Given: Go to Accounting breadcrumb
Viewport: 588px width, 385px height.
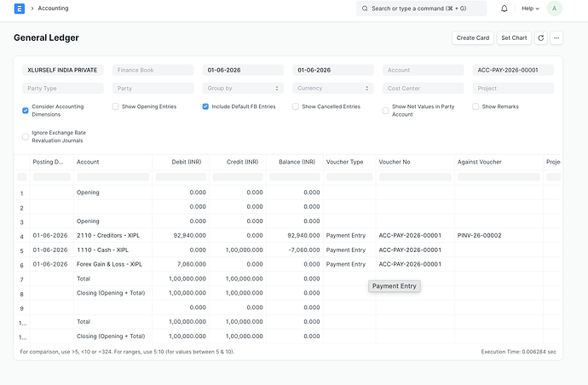Looking at the screenshot, I should click(x=53, y=9).
